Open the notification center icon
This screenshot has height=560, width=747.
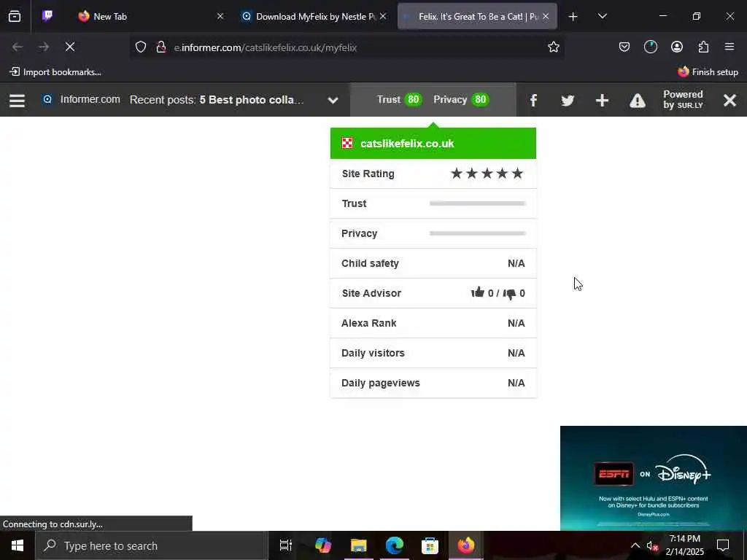[723, 545]
